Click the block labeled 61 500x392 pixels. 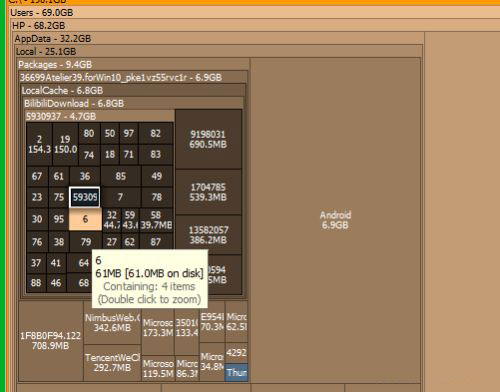(59, 176)
